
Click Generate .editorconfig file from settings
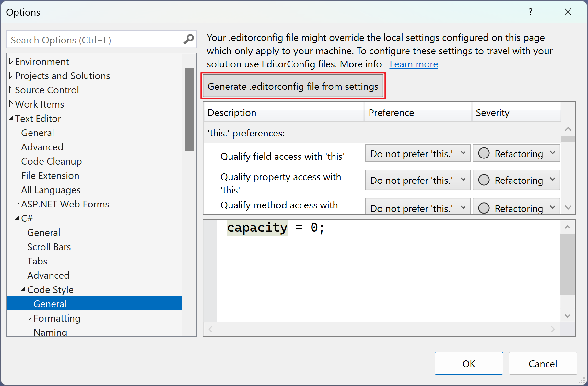293,86
